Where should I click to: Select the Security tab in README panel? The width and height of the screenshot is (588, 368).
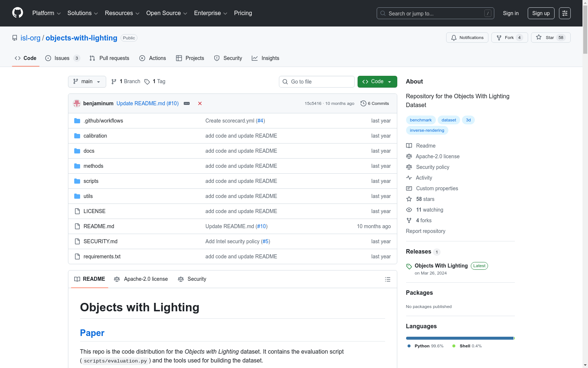[x=192, y=279]
